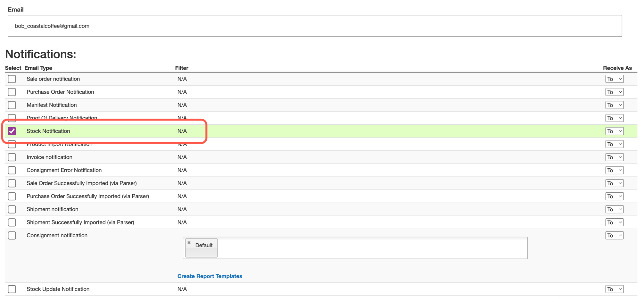
Task: Expand Receive As dropdown for Manifest Notification
Action: [x=614, y=105]
